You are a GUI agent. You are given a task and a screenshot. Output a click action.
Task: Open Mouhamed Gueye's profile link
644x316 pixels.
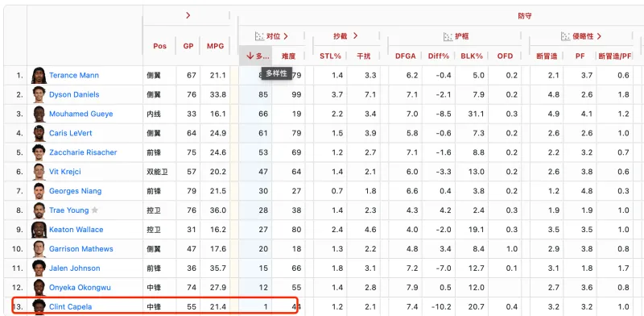point(81,114)
